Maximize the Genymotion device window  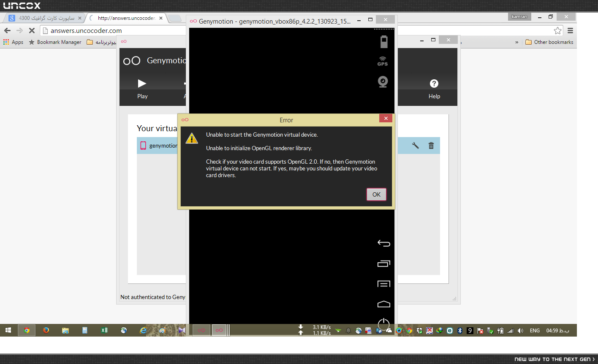(370, 20)
